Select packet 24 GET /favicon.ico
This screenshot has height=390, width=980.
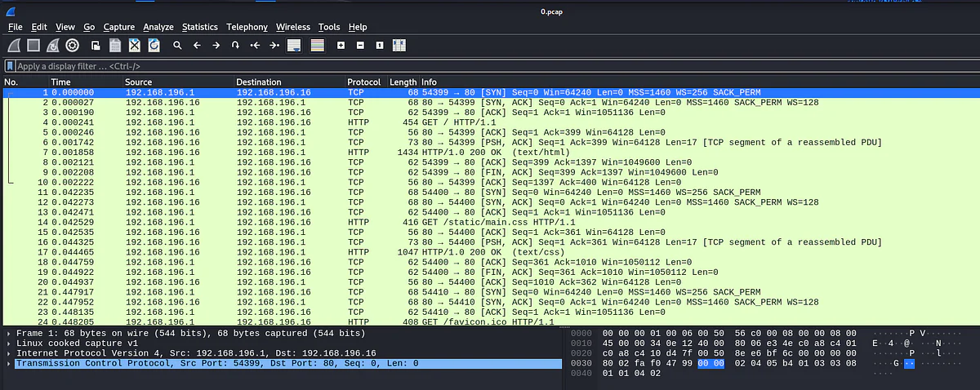click(490, 321)
